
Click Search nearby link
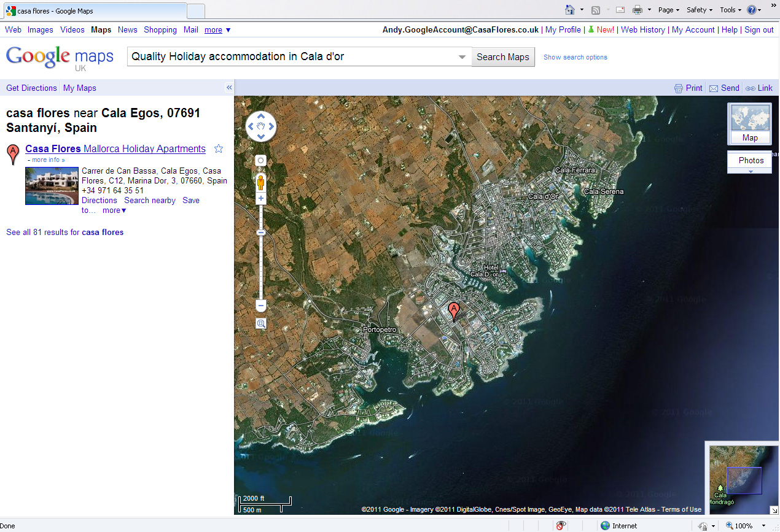150,200
